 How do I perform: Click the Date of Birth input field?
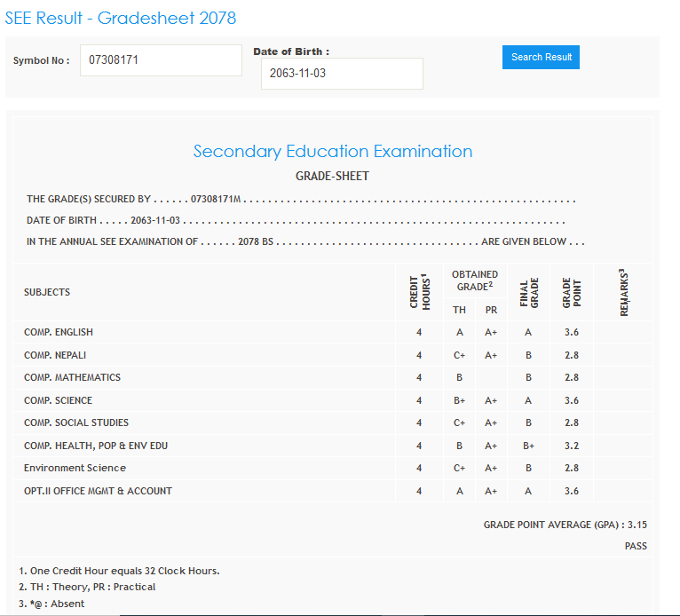tap(341, 74)
